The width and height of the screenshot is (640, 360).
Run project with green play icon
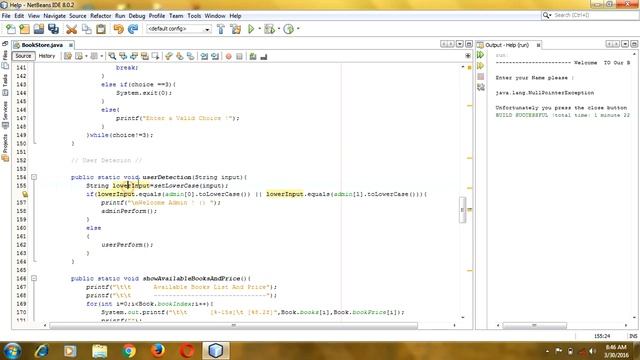[x=251, y=29]
